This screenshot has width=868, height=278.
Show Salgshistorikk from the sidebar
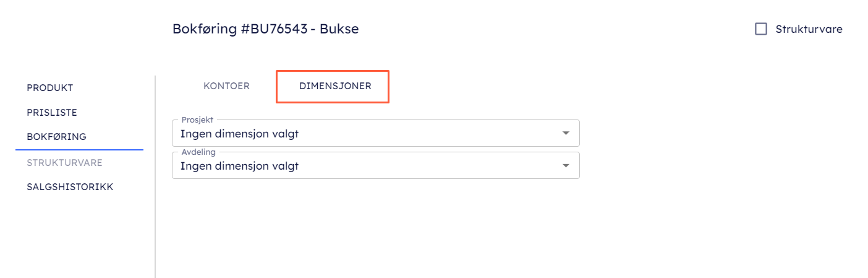click(x=70, y=186)
